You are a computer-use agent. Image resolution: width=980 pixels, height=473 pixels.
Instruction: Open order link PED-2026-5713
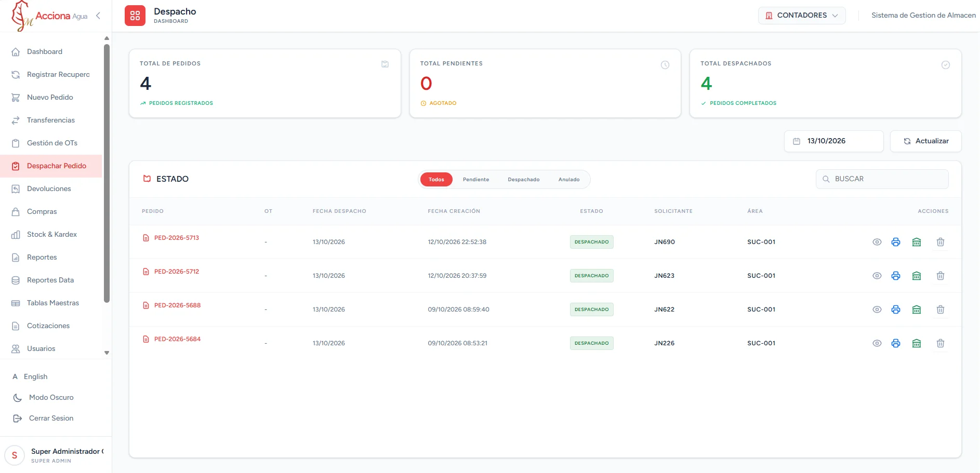coord(177,238)
